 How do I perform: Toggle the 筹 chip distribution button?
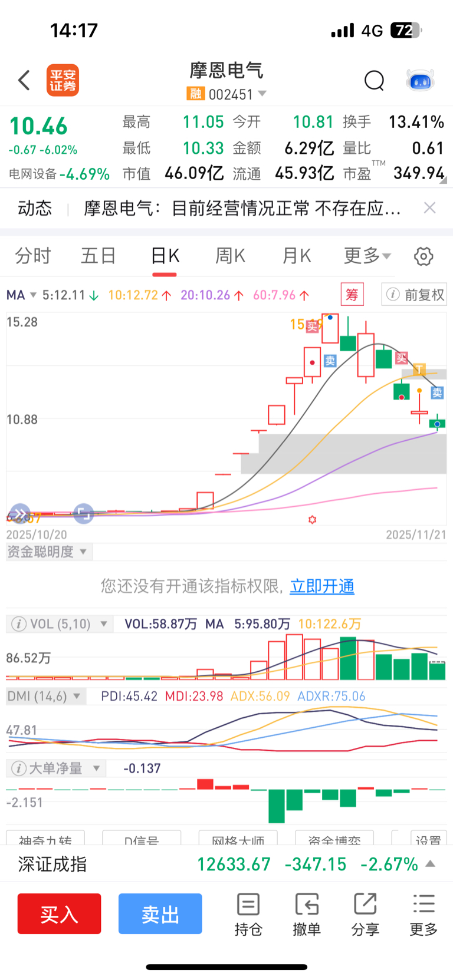[352, 294]
